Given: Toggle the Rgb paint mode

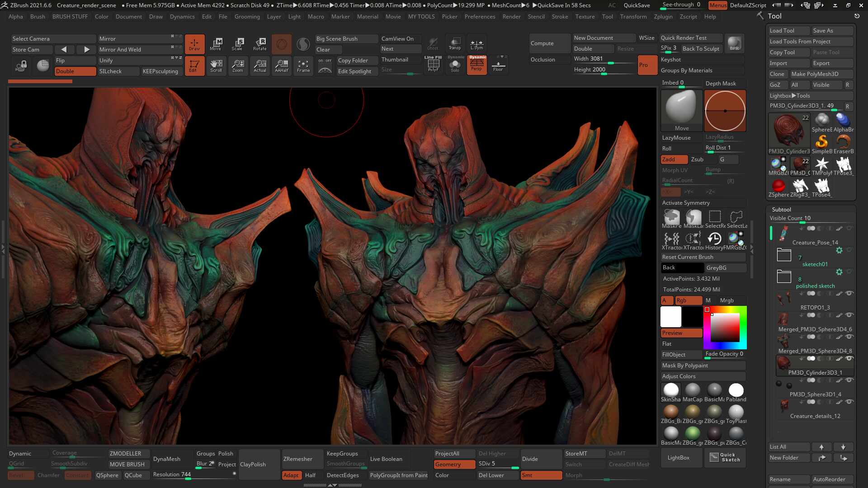Looking at the screenshot, I should 688,300.
